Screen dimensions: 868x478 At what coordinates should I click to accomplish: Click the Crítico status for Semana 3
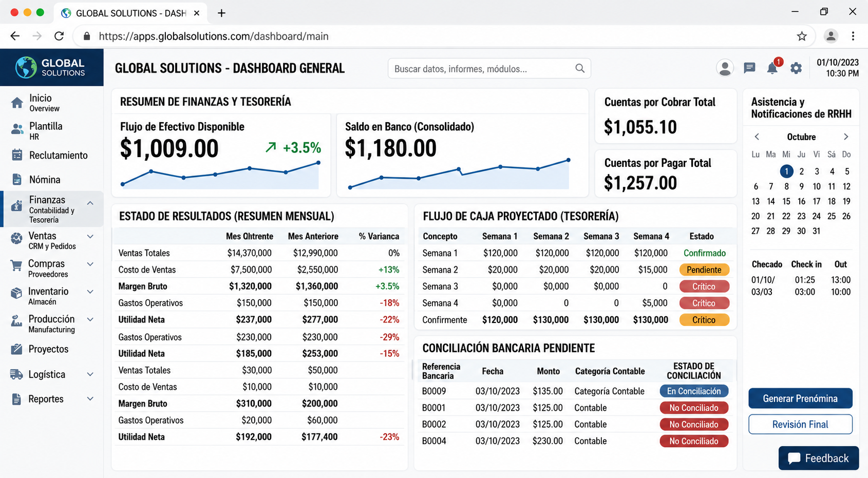pos(704,286)
